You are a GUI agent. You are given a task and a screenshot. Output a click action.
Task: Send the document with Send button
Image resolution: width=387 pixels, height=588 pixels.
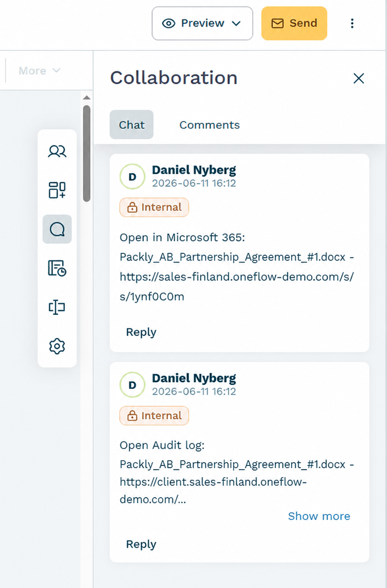click(294, 23)
